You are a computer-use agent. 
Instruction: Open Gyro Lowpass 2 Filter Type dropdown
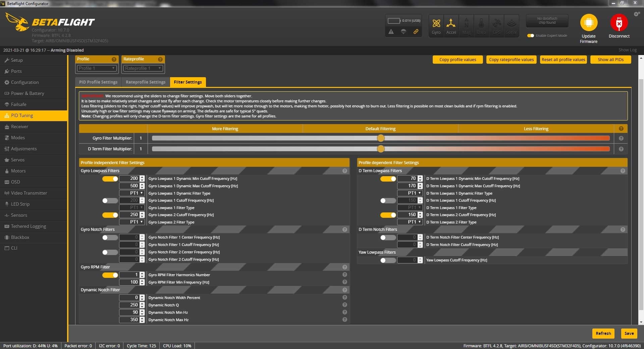[132, 222]
